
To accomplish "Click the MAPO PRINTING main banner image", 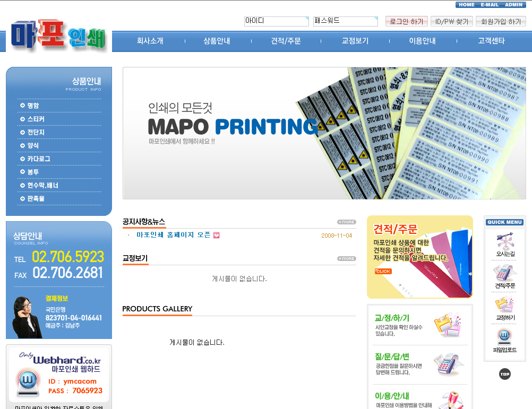I will pos(324,133).
